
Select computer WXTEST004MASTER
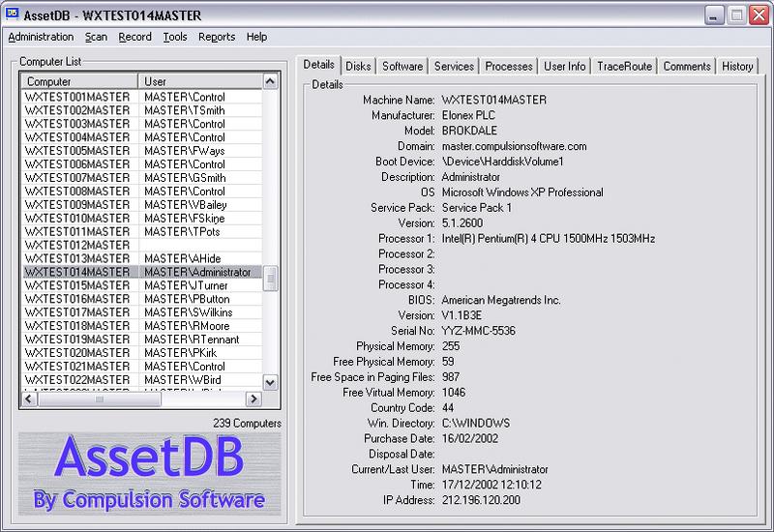(x=77, y=137)
